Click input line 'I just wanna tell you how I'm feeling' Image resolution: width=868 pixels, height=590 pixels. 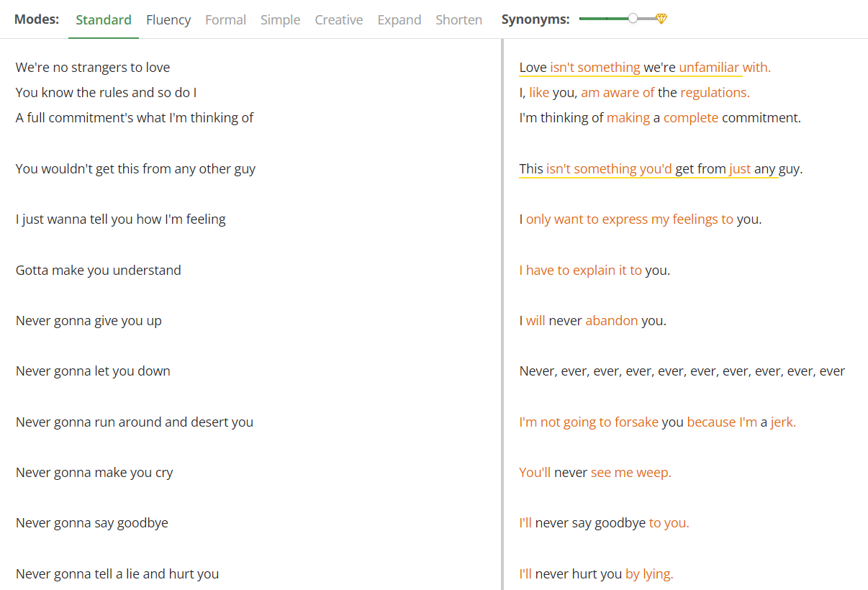121,219
